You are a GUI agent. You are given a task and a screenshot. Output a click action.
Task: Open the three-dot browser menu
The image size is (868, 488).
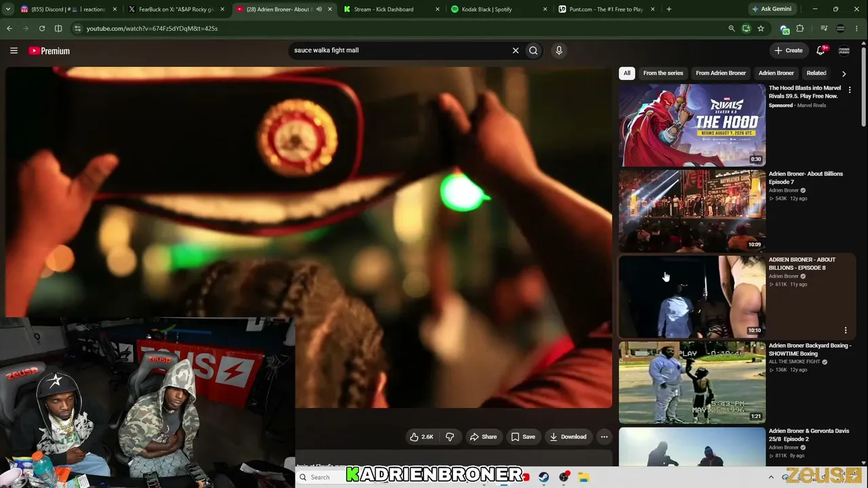pos(858,28)
